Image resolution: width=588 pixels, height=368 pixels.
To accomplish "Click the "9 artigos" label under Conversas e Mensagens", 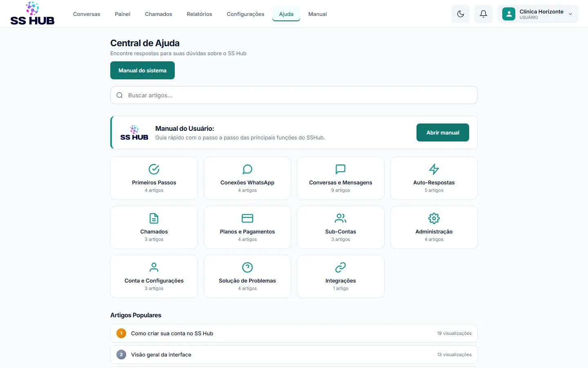I will click(x=341, y=190).
